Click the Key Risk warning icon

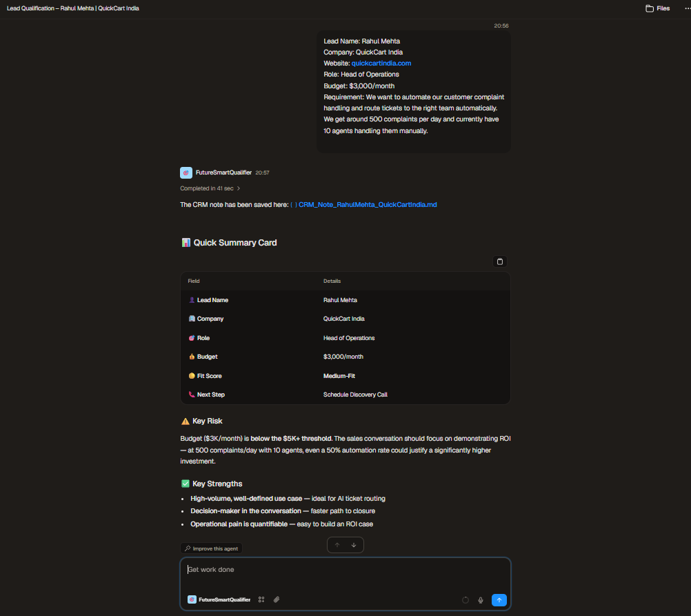[x=186, y=421]
